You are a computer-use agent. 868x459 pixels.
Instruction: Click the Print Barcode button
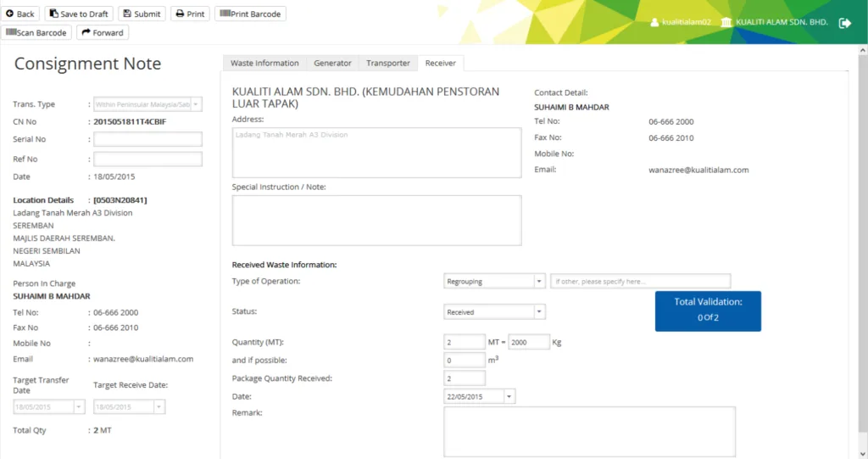[x=250, y=14]
